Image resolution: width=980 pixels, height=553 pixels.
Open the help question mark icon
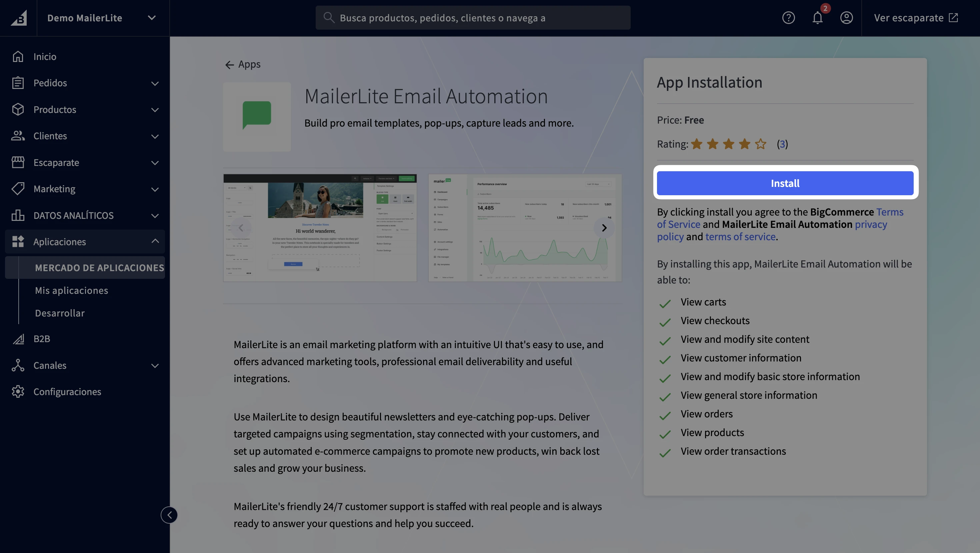click(x=788, y=18)
